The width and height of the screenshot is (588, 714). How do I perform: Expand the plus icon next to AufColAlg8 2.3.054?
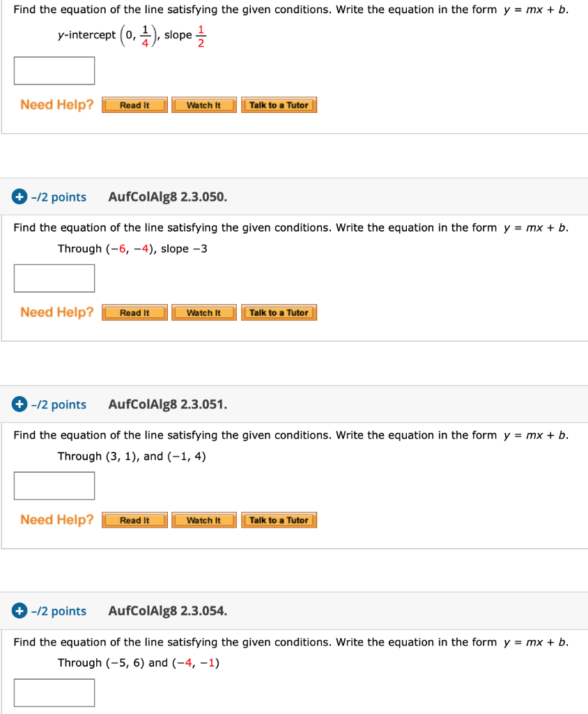(x=17, y=611)
